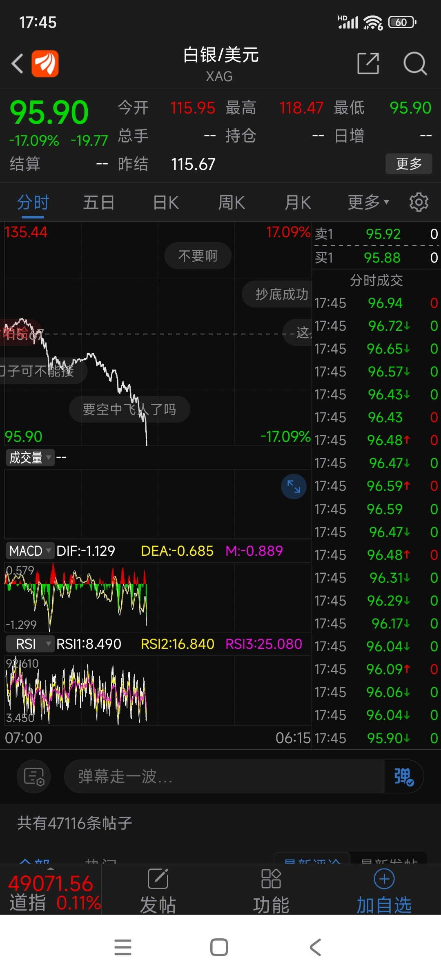Tap the 分时成交 header
Viewport: 441px width, 980px height.
[376, 281]
